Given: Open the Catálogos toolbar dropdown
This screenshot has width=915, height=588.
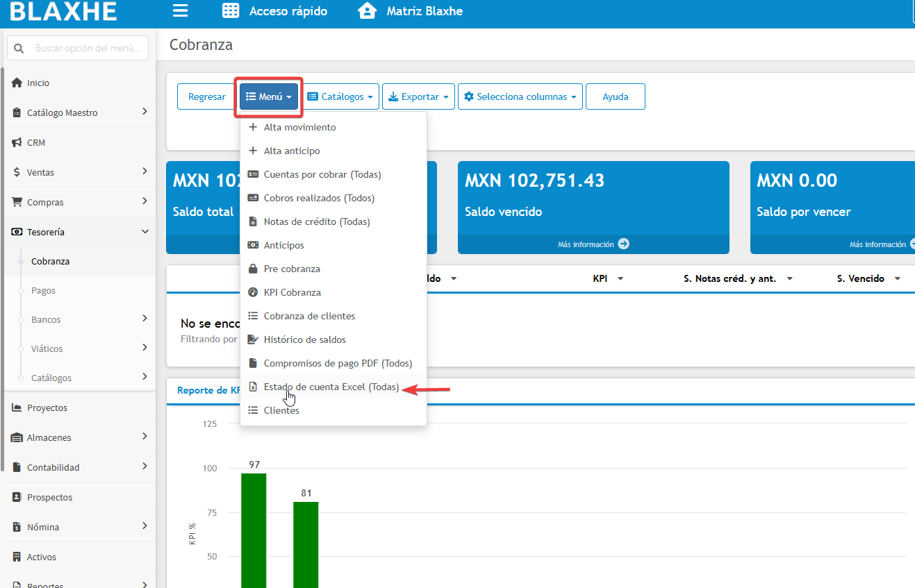Looking at the screenshot, I should [340, 96].
